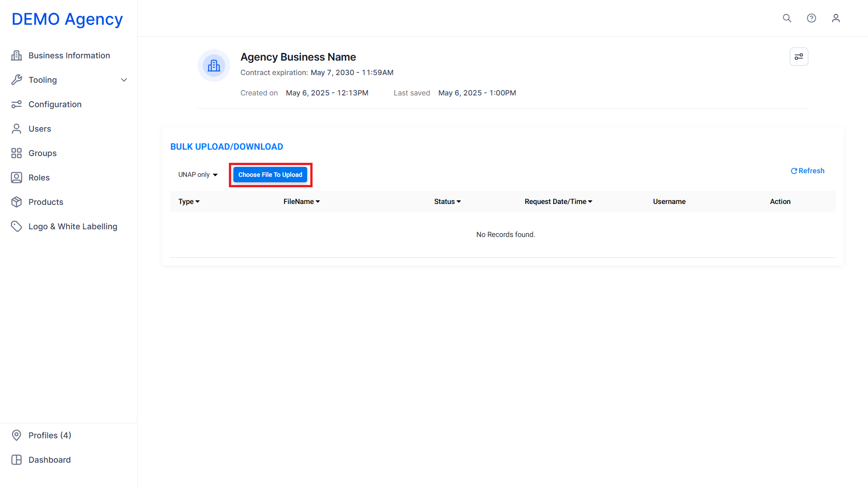The width and height of the screenshot is (868, 488).
Task: Click the circular arrow icon beside Refresh
Action: coord(794,171)
